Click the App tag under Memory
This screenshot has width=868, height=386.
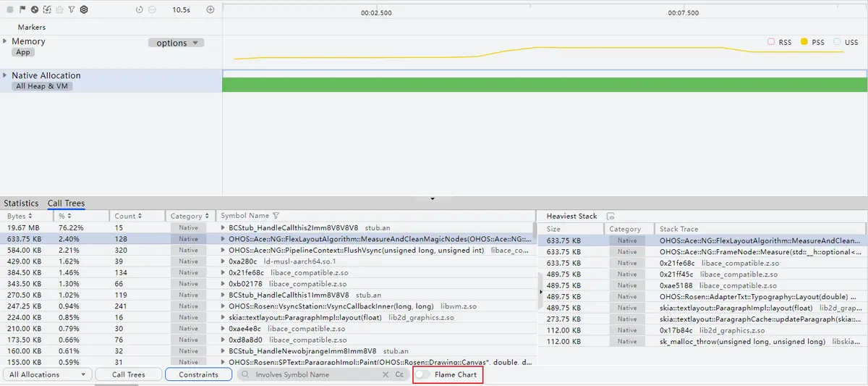[23, 52]
